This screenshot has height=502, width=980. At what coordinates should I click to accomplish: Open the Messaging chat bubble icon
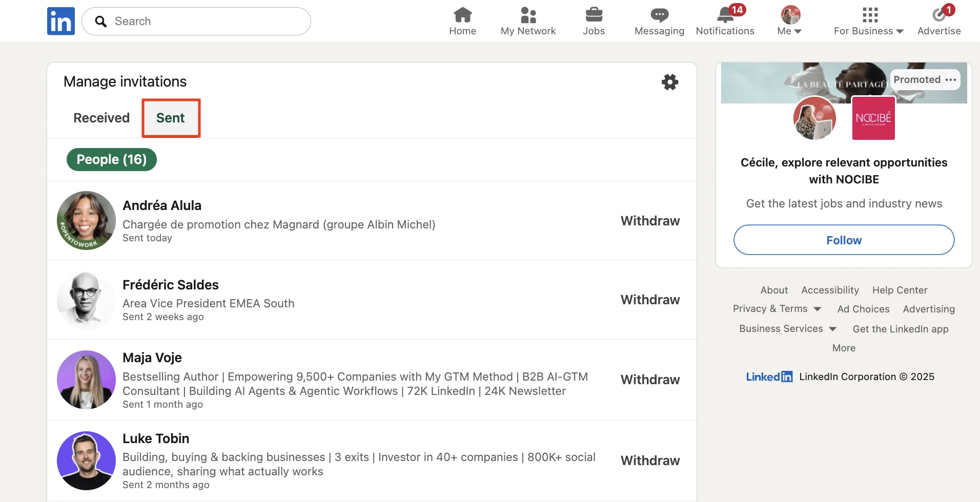click(659, 15)
